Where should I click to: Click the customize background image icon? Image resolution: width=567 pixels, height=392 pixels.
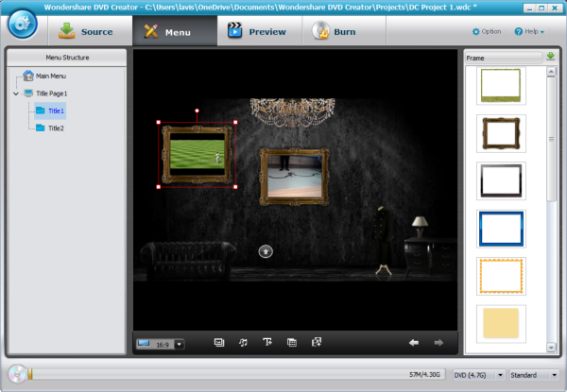click(219, 342)
